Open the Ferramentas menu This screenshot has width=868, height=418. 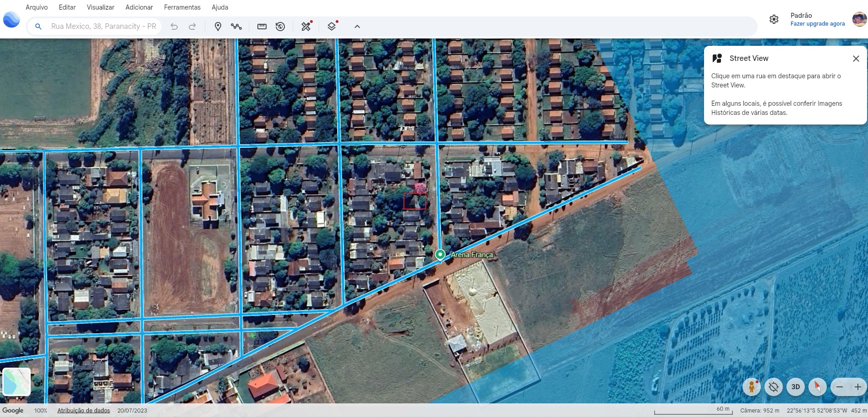coord(182,7)
